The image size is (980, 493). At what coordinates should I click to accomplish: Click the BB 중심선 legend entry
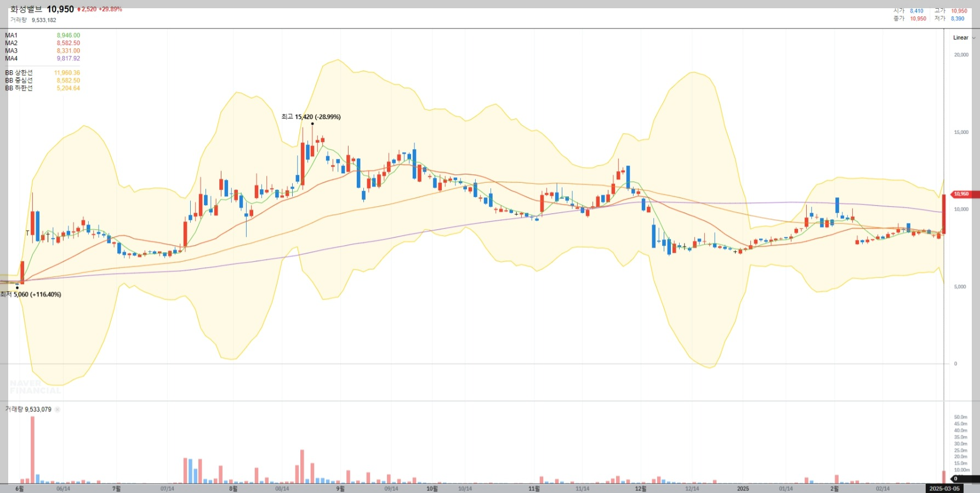point(42,81)
